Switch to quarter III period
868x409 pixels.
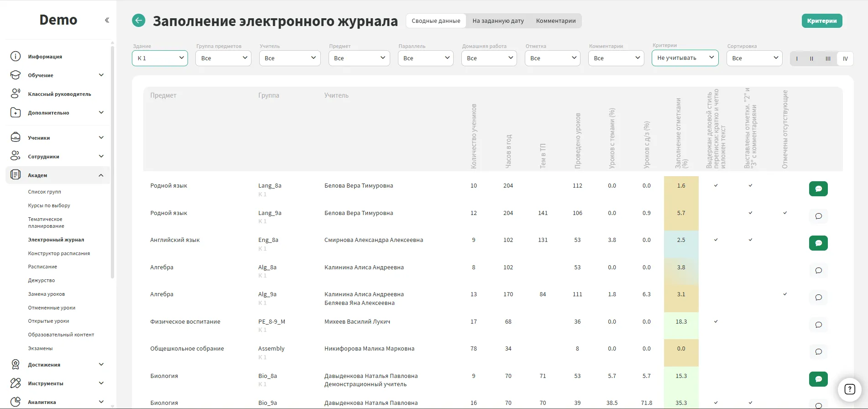tap(828, 58)
